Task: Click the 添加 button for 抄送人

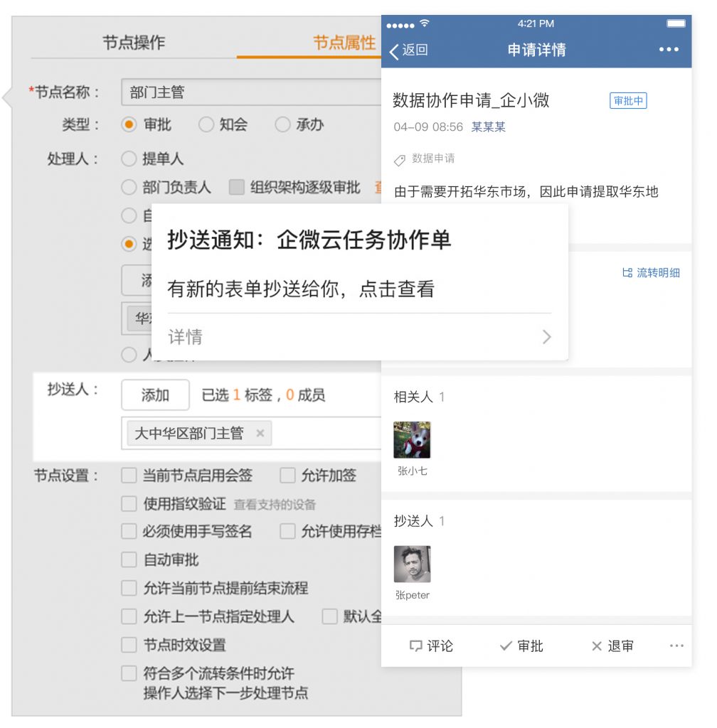Action: (155, 395)
